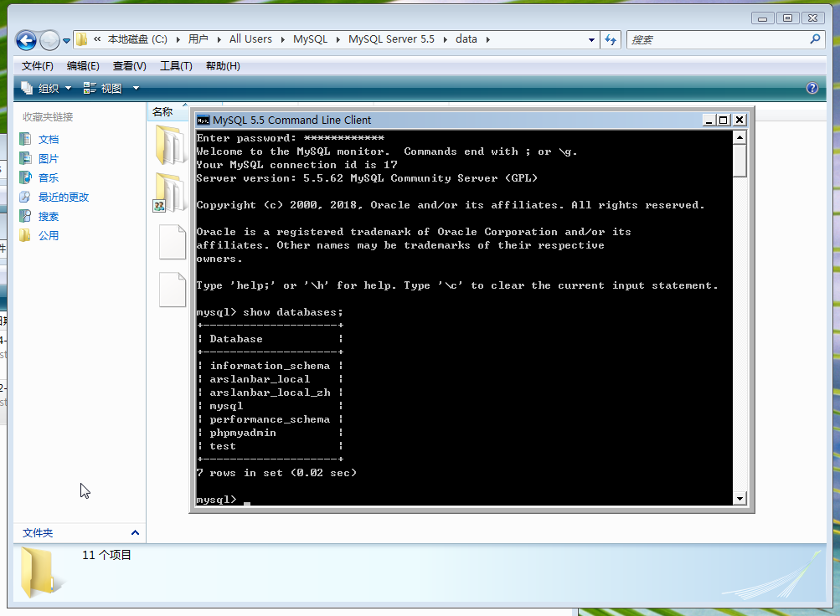Click data breadcrumb segment
Screen dimensions: 840x616
pos(466,39)
